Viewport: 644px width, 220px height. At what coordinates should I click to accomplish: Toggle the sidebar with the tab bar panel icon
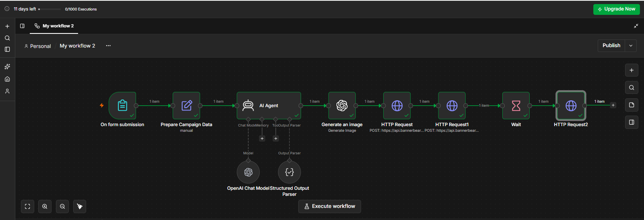pyautogui.click(x=23, y=26)
